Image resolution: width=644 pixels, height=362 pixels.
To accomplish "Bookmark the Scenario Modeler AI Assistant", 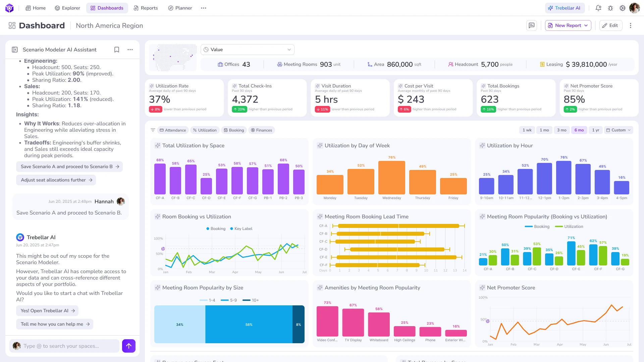I will 117,50.
